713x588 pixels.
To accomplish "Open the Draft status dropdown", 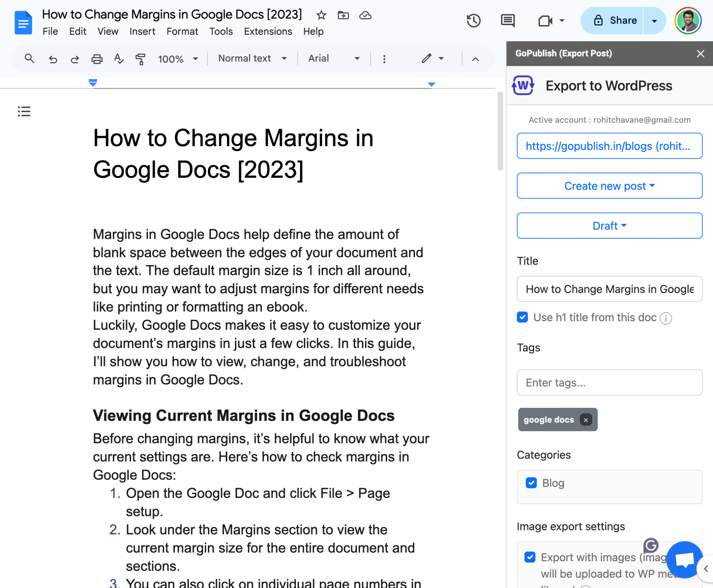I will pyautogui.click(x=609, y=225).
